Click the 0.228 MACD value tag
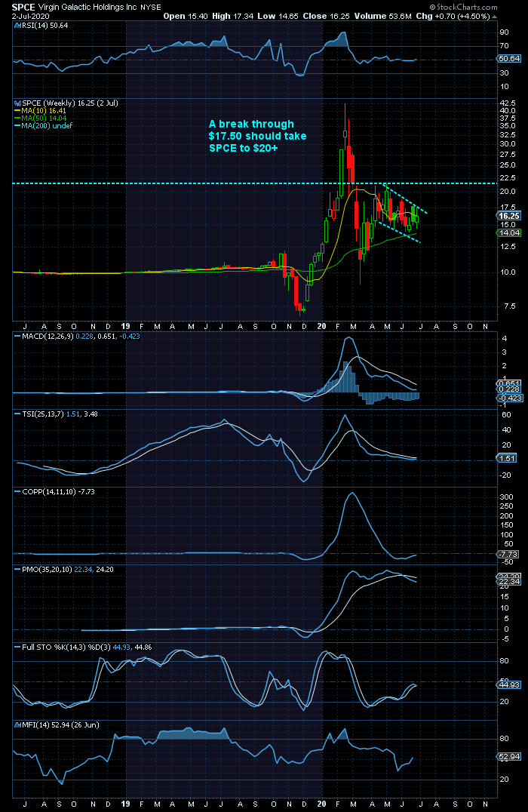Screen dimensions: 528x812 (x=509, y=389)
